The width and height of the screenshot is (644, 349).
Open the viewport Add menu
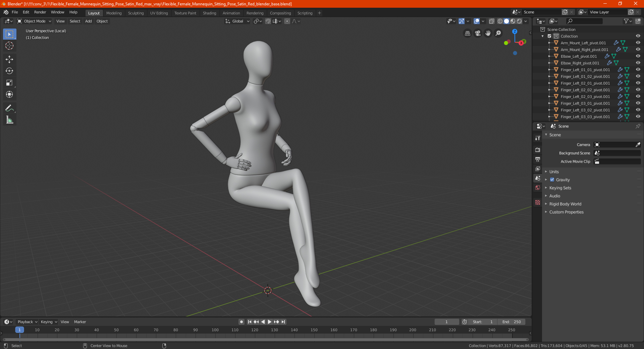(x=89, y=21)
